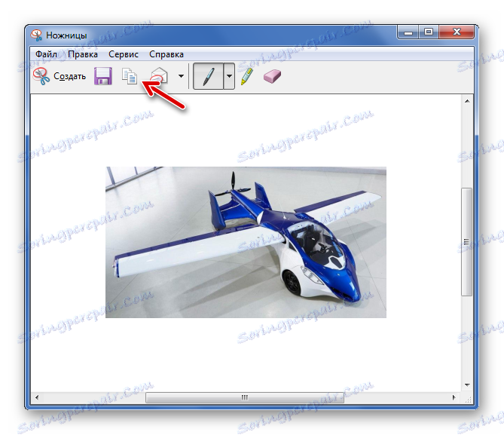
Task: Close the Ножницы window
Action: (x=457, y=32)
